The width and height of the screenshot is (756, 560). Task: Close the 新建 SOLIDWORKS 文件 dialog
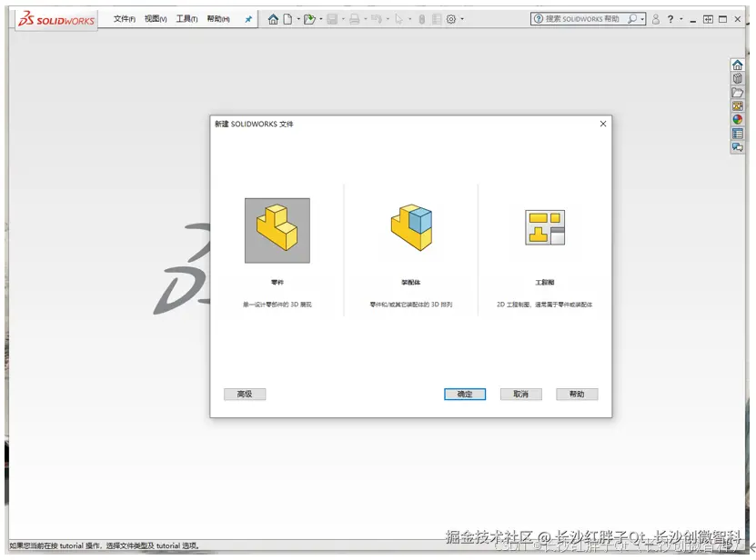click(x=602, y=124)
